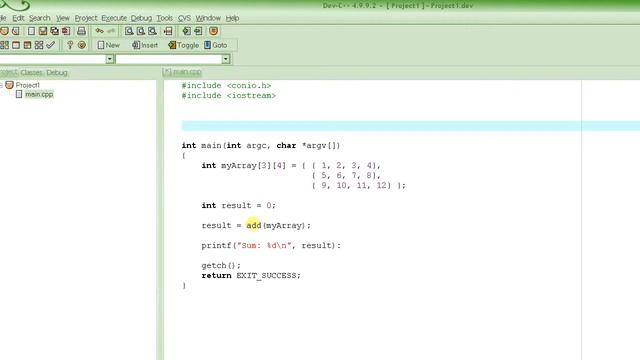Click the Rebuild All toolbar icon
This screenshot has height=360, width=640.
click(39, 45)
